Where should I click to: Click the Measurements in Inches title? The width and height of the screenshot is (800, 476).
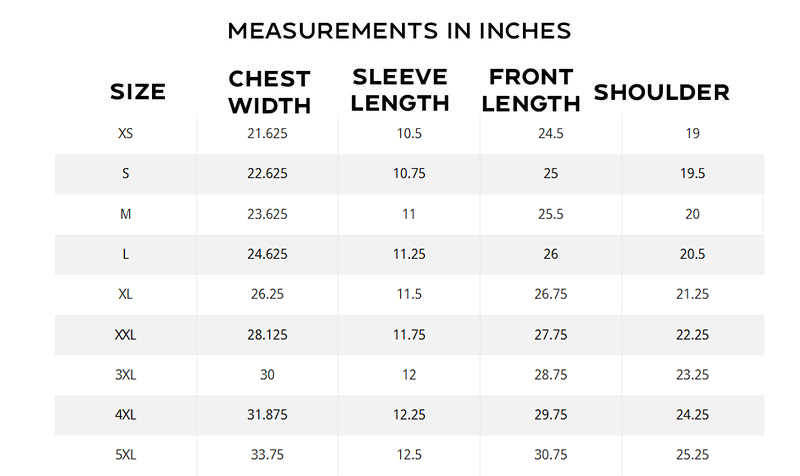coord(399,30)
